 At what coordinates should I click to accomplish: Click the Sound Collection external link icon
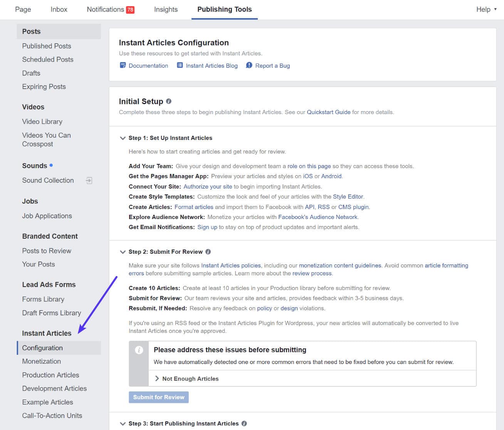tap(89, 180)
